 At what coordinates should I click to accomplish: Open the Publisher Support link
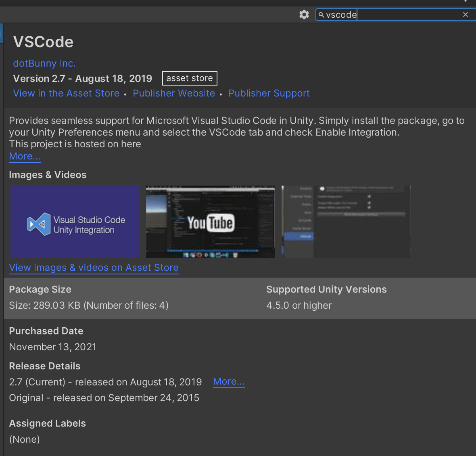(x=269, y=93)
